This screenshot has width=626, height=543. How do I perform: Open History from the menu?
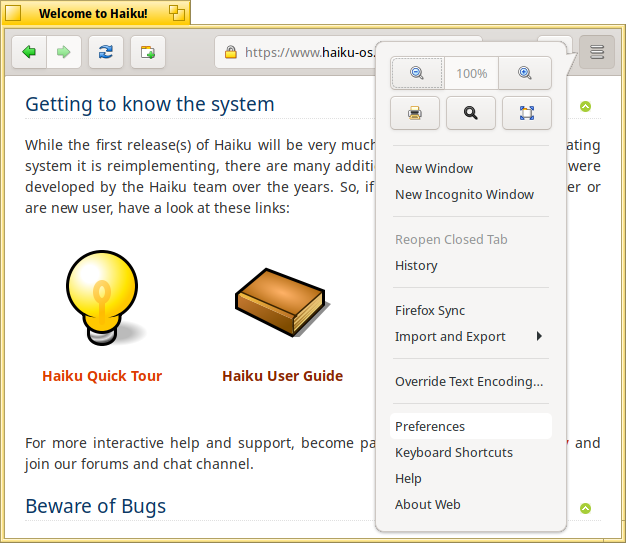click(x=471, y=266)
